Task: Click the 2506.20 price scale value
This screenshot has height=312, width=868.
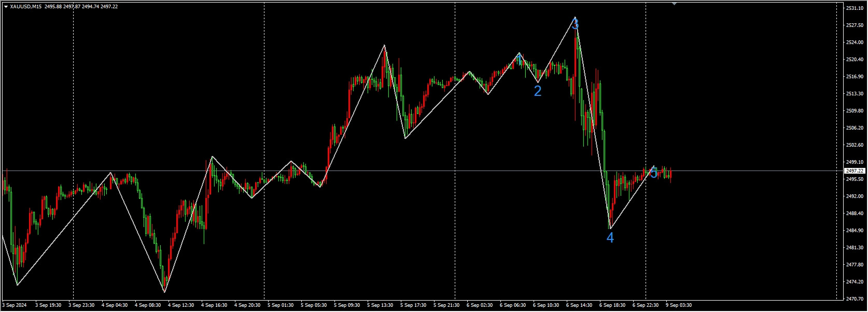Action: (x=855, y=128)
